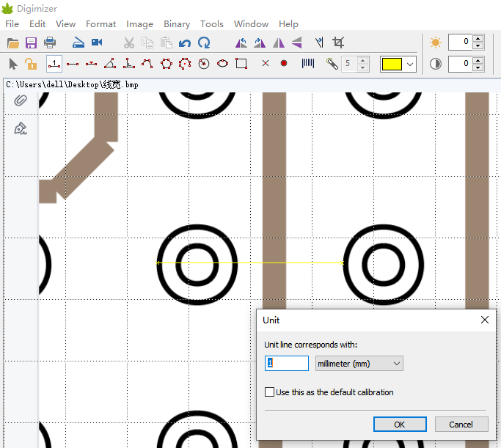This screenshot has height=448, width=501.
Task: Select the X marker tool
Action: 266,64
